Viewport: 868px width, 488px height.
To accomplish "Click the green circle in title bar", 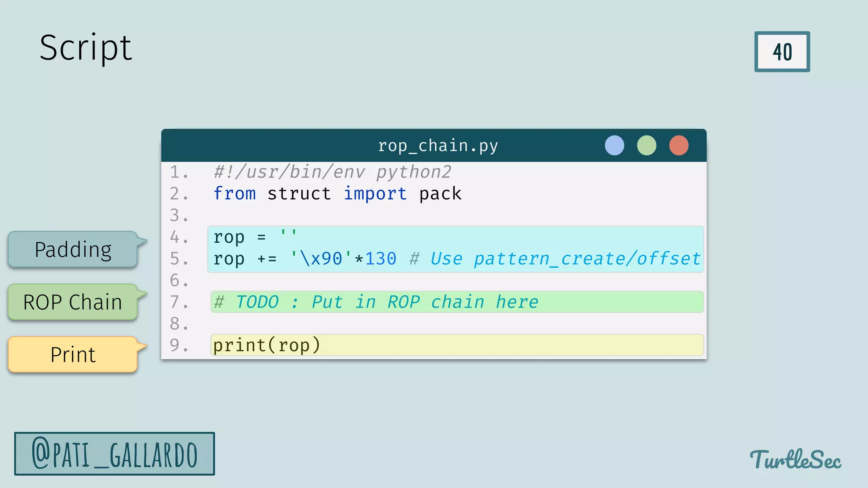I will pos(646,145).
